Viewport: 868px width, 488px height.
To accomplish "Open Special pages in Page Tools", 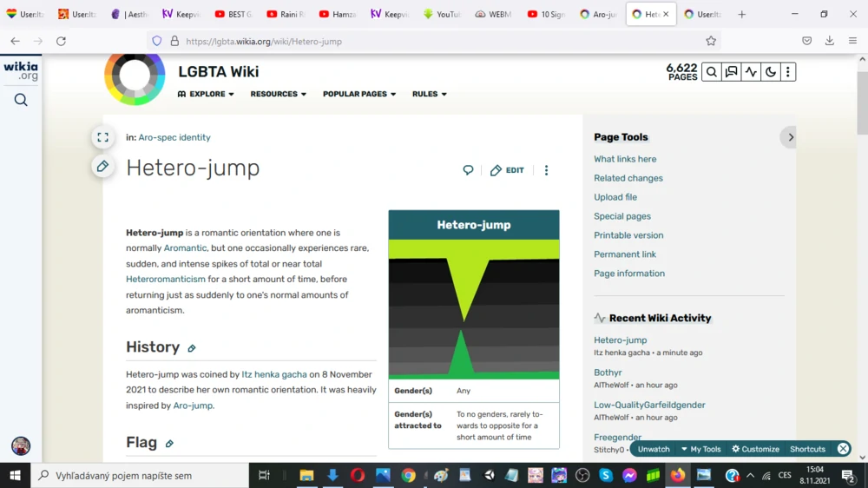I will coord(622,216).
